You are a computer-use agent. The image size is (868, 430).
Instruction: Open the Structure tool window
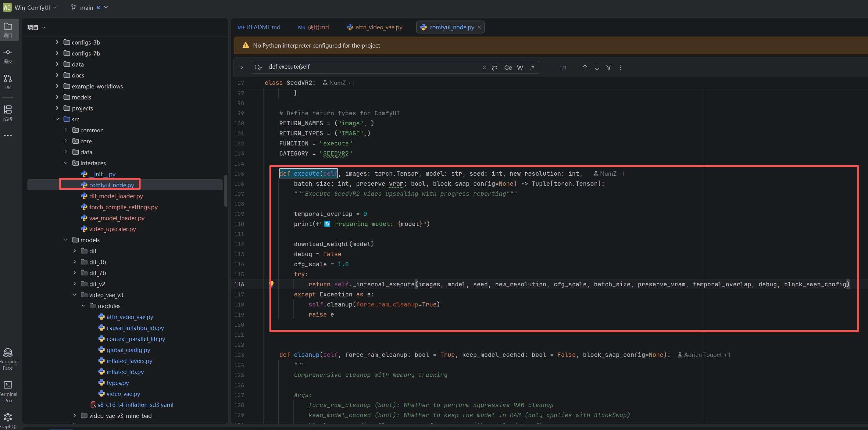(8, 113)
